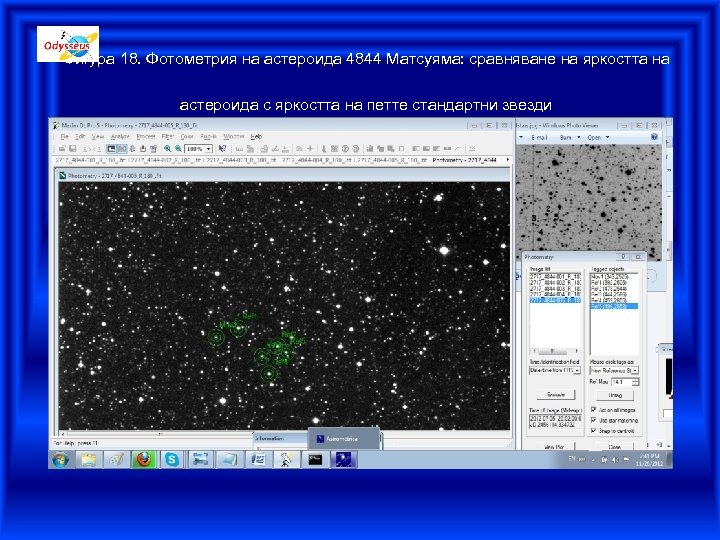Open the Edit menu
Image resolution: width=720 pixels, height=540 pixels.
[x=80, y=137]
